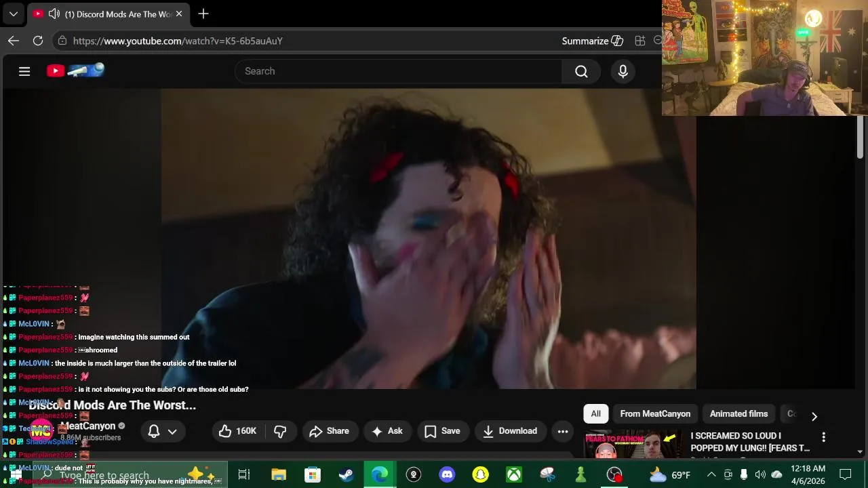Click the browser address bar URL

pos(178,41)
